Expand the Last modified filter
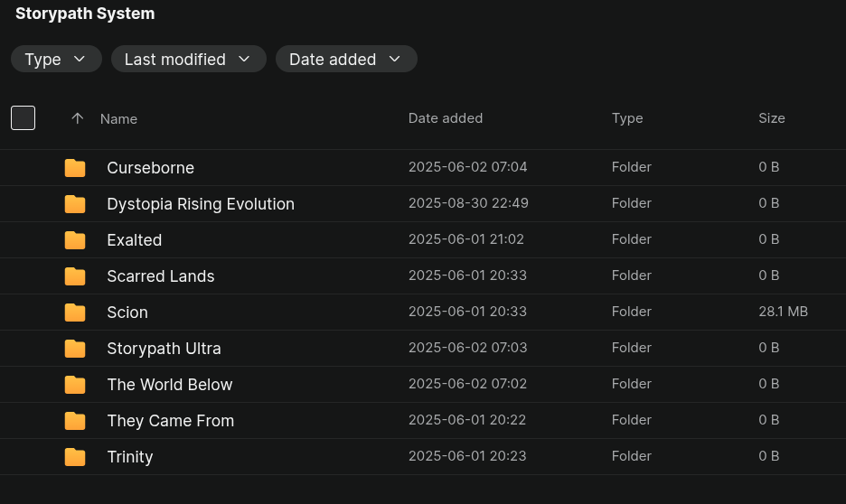This screenshot has width=846, height=504. [188, 59]
